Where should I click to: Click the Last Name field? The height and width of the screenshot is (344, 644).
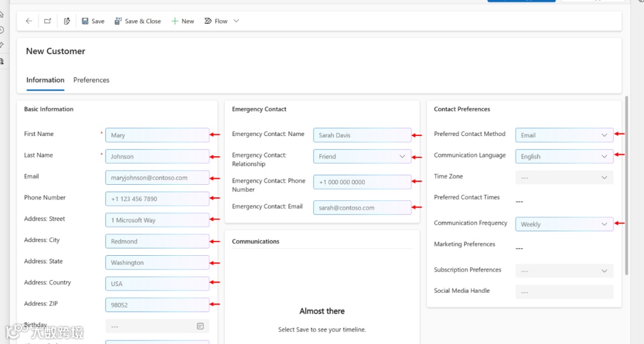[x=157, y=156]
